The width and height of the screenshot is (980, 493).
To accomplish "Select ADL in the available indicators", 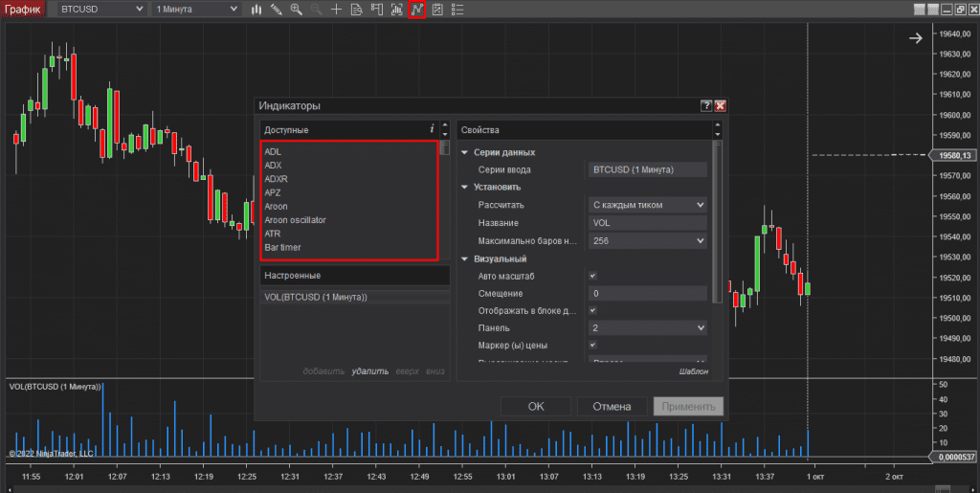I will point(273,152).
